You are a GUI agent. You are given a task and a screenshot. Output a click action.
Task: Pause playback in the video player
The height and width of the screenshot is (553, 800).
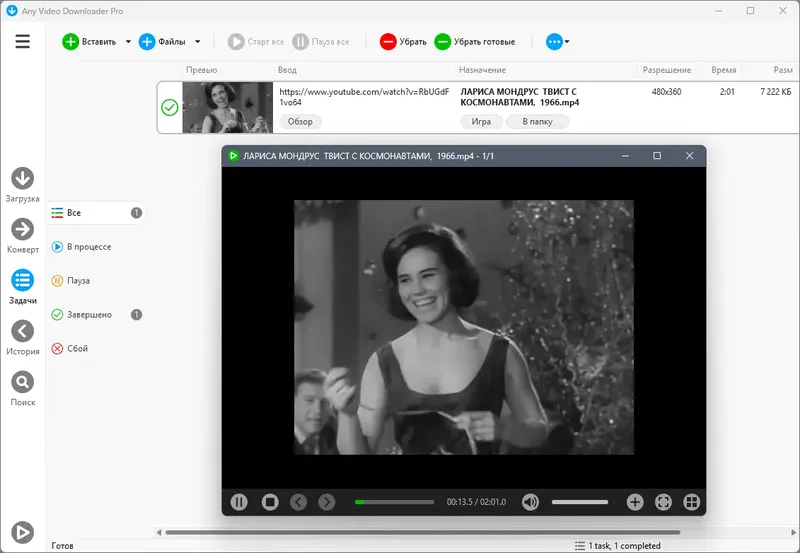click(239, 502)
